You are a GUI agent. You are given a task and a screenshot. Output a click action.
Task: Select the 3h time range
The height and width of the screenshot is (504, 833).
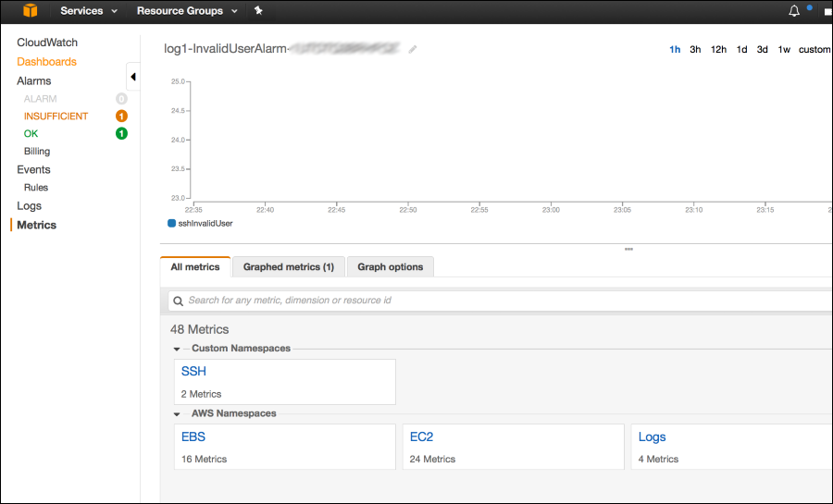coord(695,49)
